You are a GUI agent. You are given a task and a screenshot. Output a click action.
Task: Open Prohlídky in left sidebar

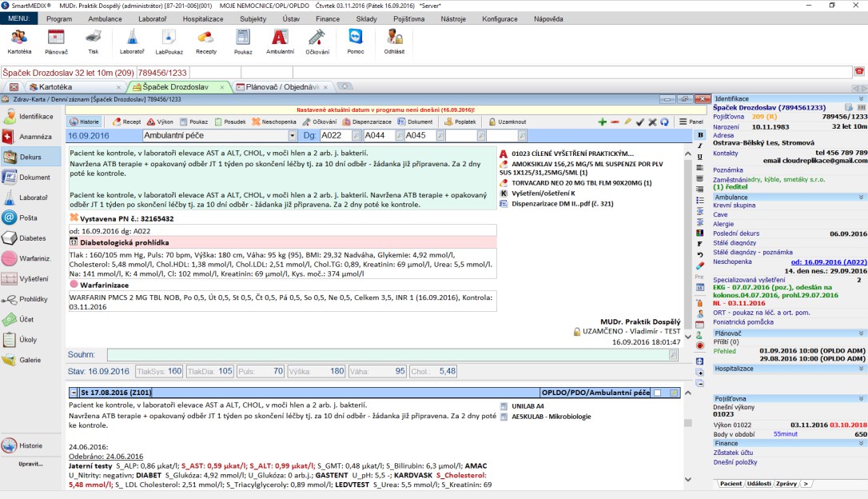pos(31,299)
